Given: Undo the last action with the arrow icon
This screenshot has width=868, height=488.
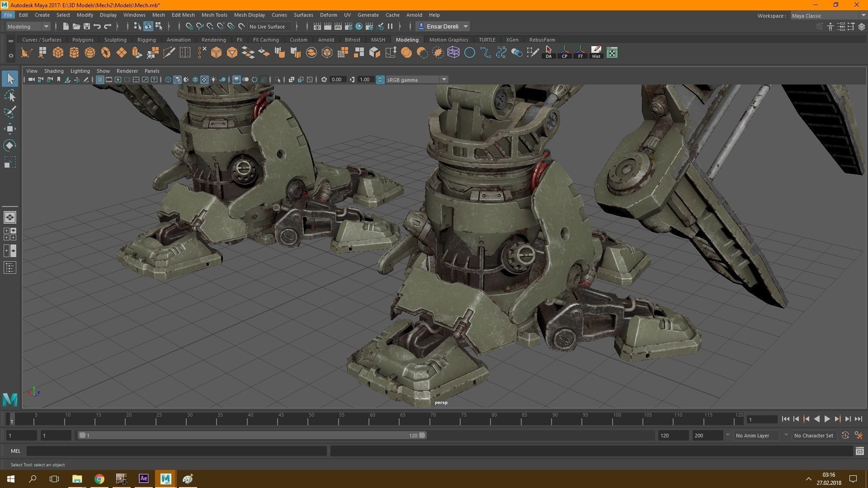Looking at the screenshot, I should coord(97,26).
